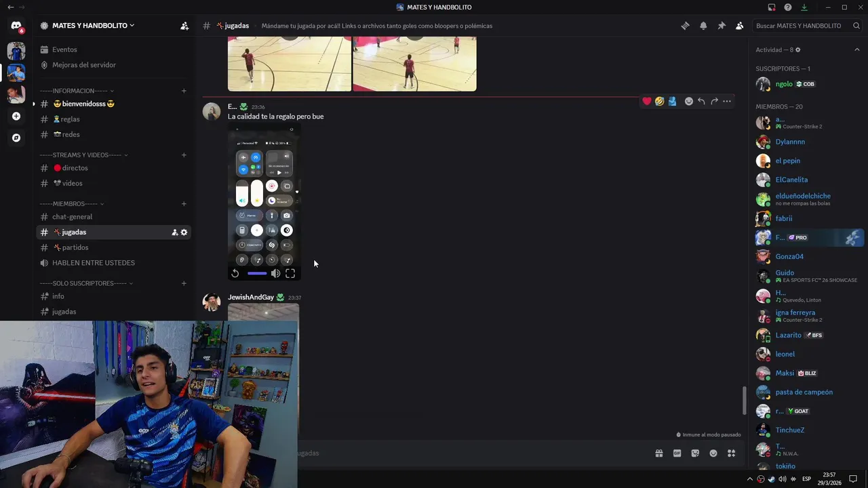Open Eventos
868x488 pixels.
(113, 49)
